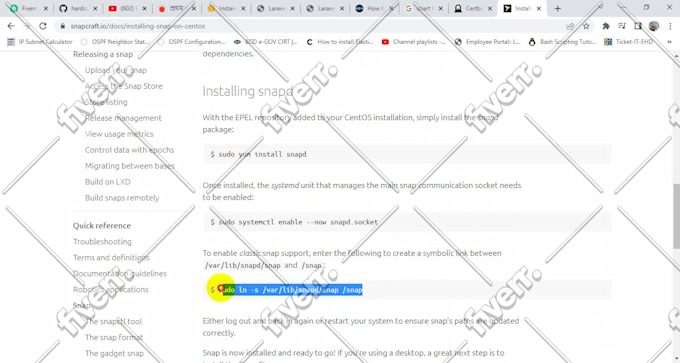The image size is (680, 363).
Task: Close the GitHub hardcore tab
Action: click(x=95, y=8)
